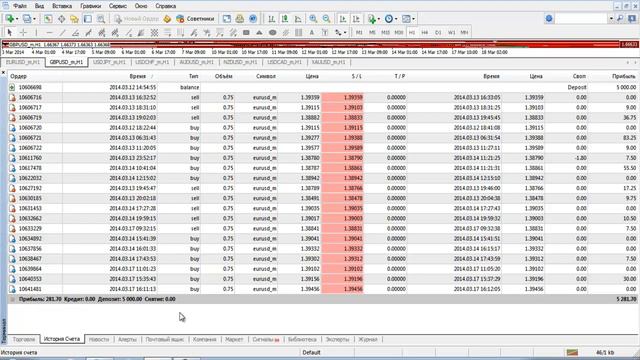Screen dimensions: 640x360
Task: Switch chart to line chart mode
Action: [x=298, y=19]
